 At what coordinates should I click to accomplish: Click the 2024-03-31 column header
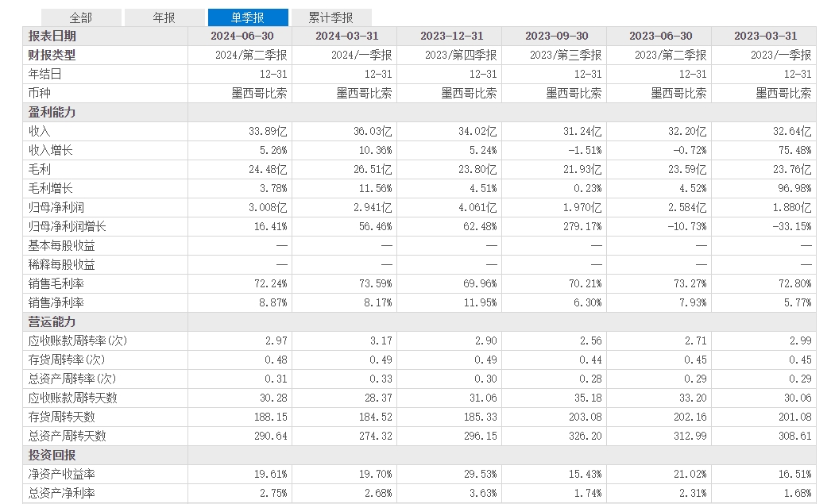347,36
